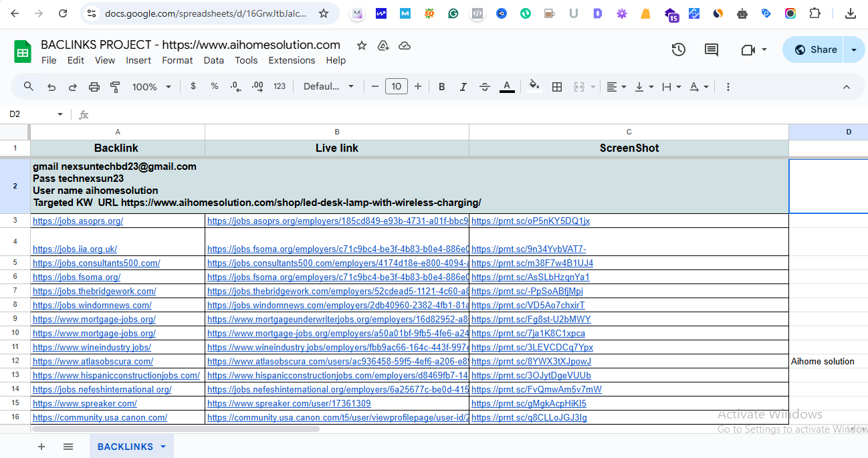Bookmark this page with the star icon
868x458 pixels.
tap(324, 13)
